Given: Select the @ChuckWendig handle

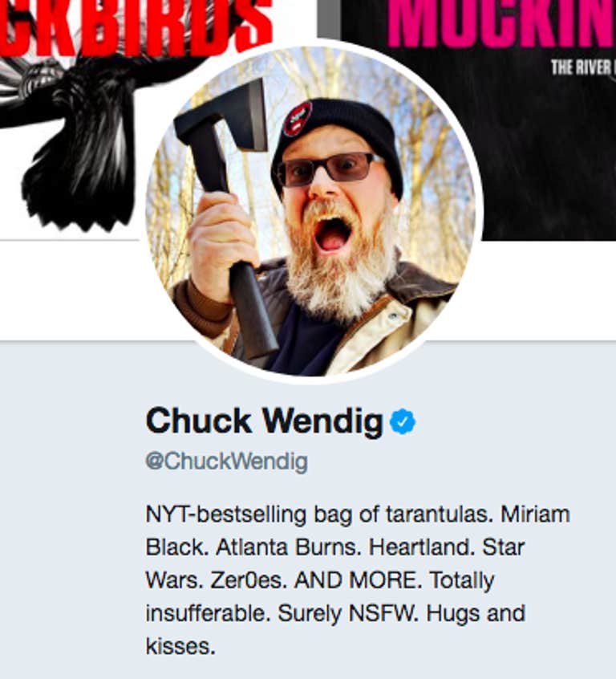Looking at the screenshot, I should click(x=227, y=461).
